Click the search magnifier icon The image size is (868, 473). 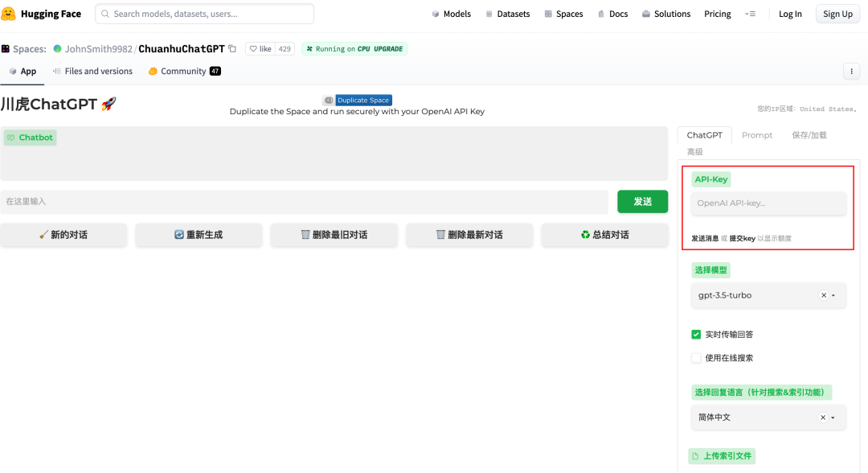pos(105,14)
